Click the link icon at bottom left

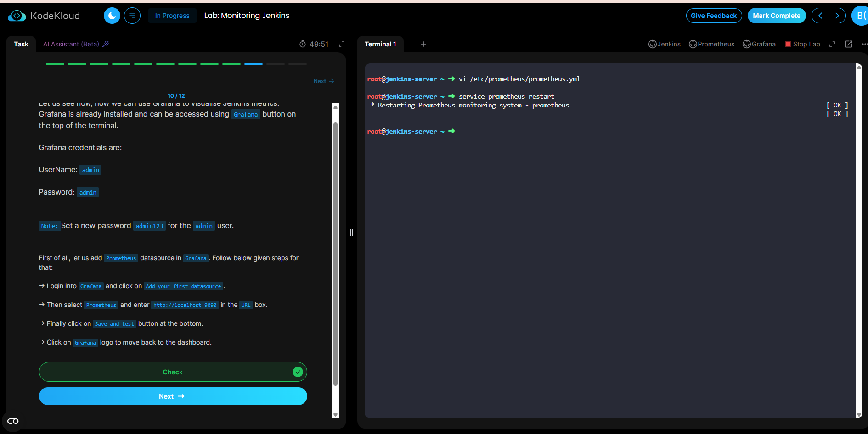(x=13, y=421)
